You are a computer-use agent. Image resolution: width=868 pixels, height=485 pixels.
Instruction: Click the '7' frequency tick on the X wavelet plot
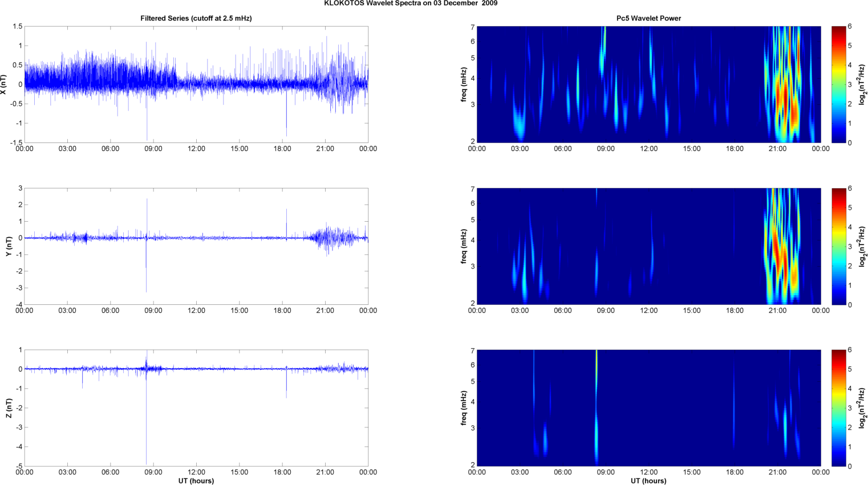473,27
